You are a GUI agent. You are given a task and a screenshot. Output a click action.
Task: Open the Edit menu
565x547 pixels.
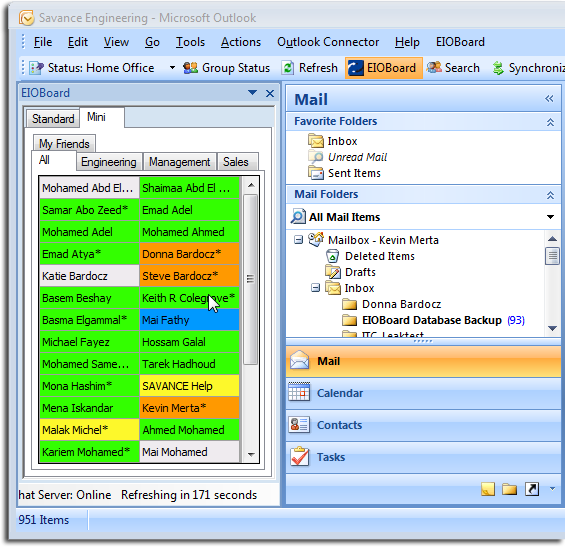click(77, 42)
